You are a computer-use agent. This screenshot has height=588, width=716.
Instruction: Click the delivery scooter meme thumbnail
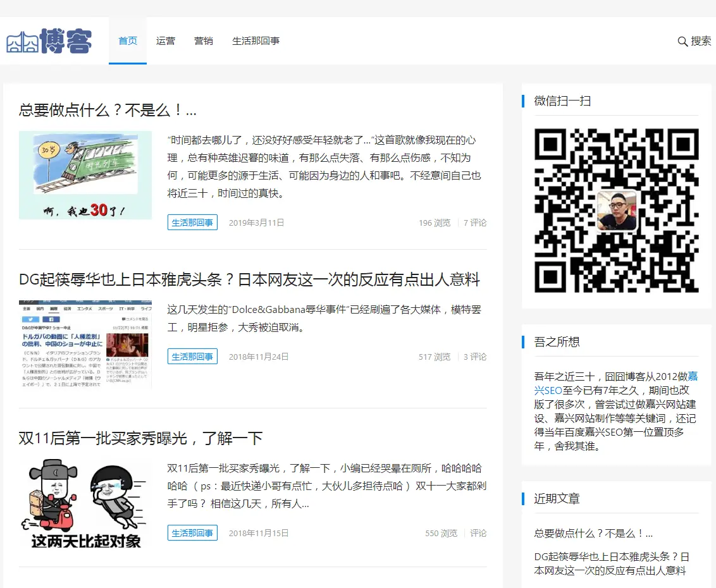click(85, 503)
